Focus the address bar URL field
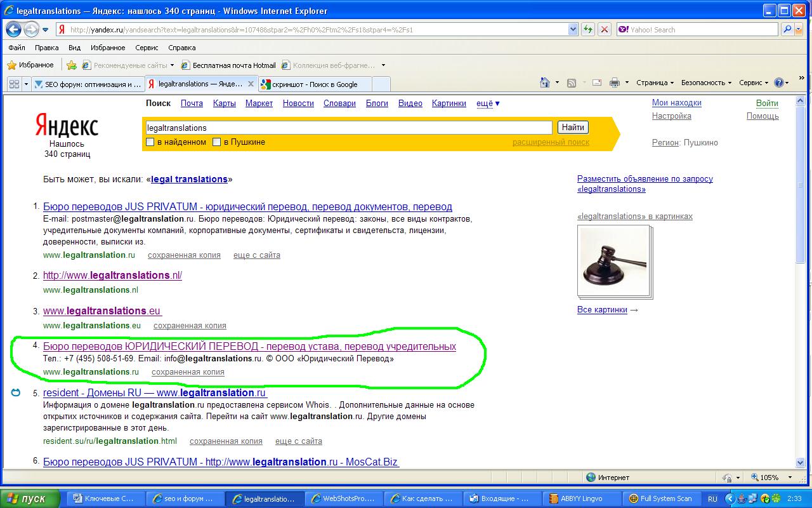 [x=317, y=29]
